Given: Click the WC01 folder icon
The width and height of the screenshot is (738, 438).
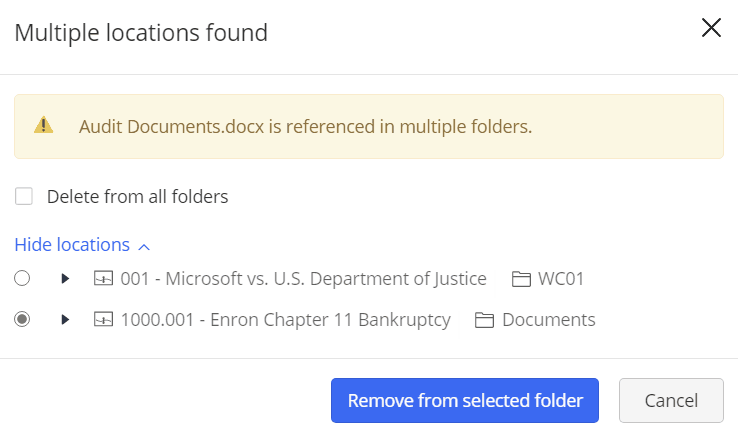Looking at the screenshot, I should [520, 279].
